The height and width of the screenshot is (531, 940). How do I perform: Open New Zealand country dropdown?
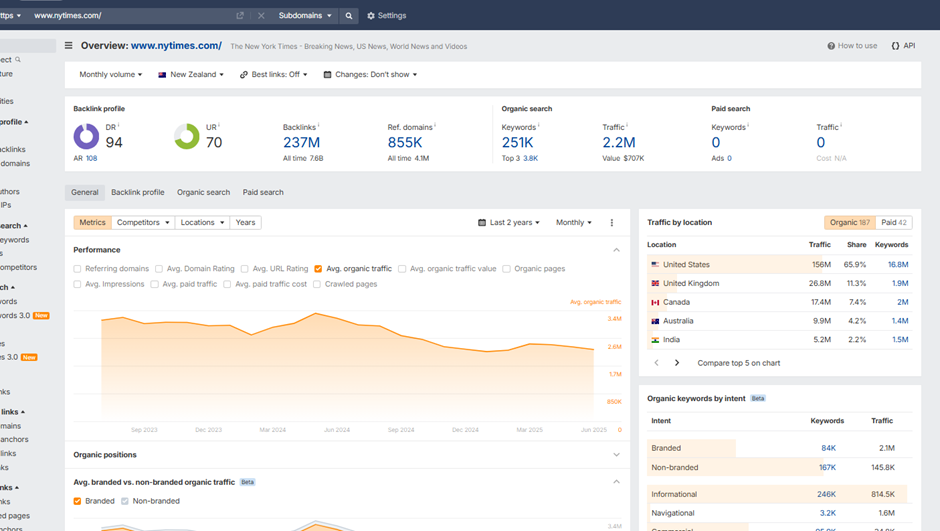pos(191,74)
